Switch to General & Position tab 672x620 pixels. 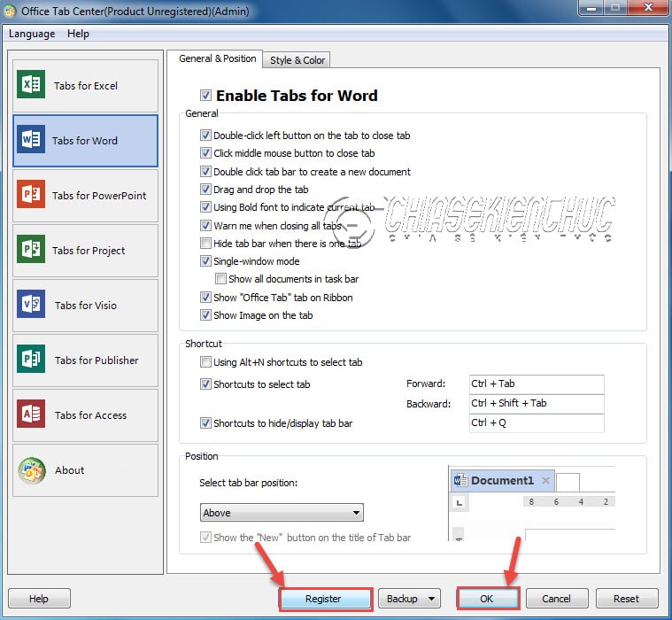click(217, 58)
